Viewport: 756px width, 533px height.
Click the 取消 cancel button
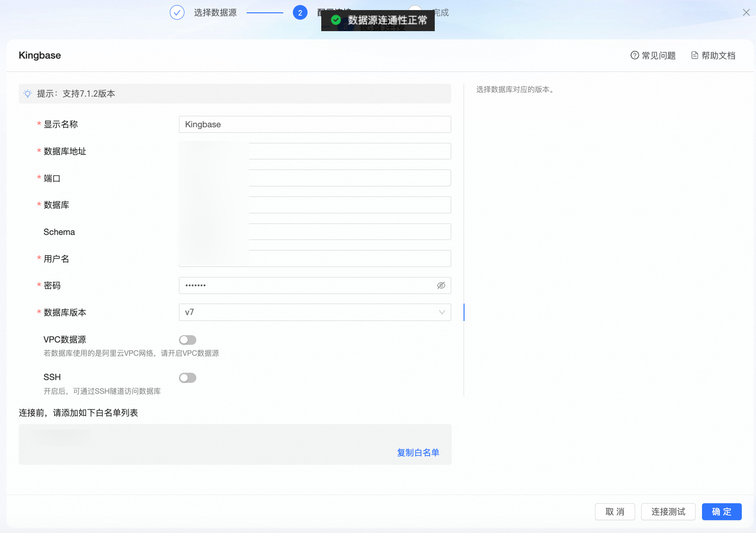tap(615, 512)
